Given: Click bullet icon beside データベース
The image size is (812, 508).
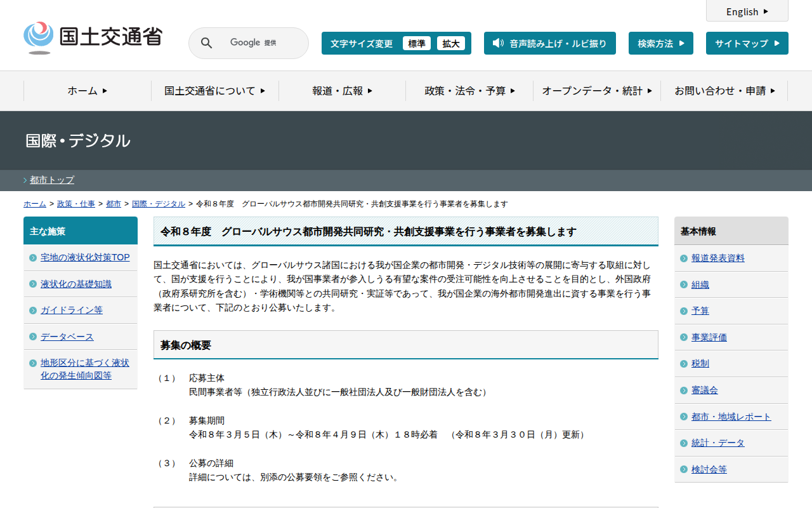Looking at the screenshot, I should click(33, 337).
